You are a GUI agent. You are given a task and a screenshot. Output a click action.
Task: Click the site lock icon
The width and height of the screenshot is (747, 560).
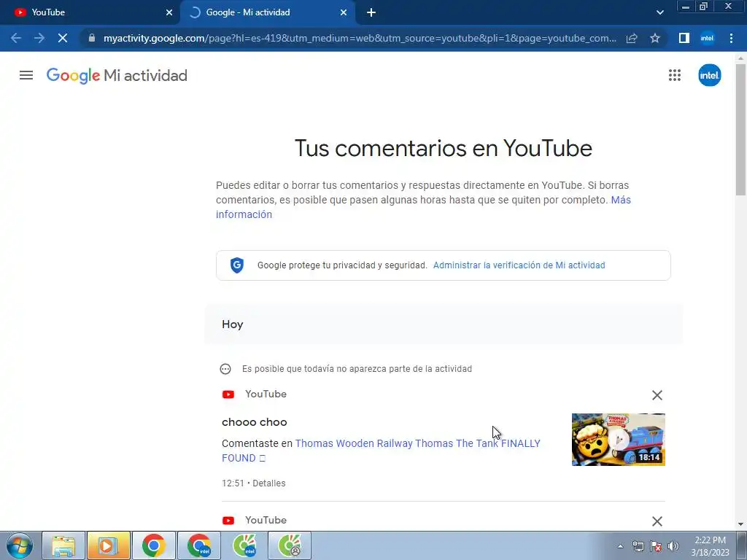pos(92,38)
